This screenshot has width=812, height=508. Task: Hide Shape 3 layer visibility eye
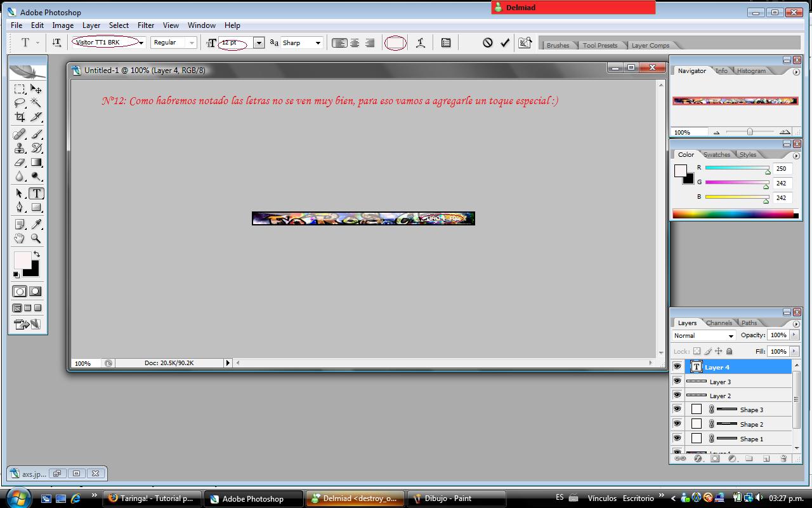coord(677,410)
